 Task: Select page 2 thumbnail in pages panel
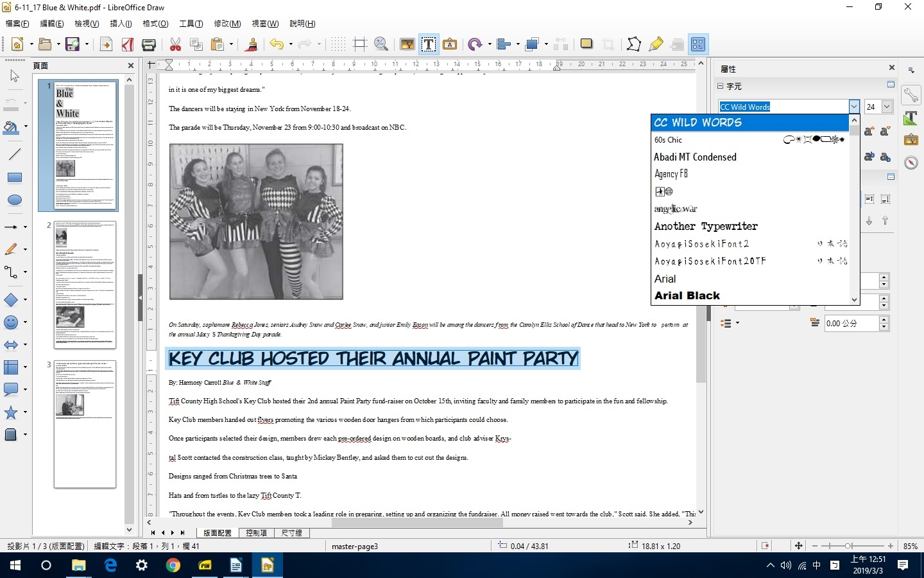85,285
